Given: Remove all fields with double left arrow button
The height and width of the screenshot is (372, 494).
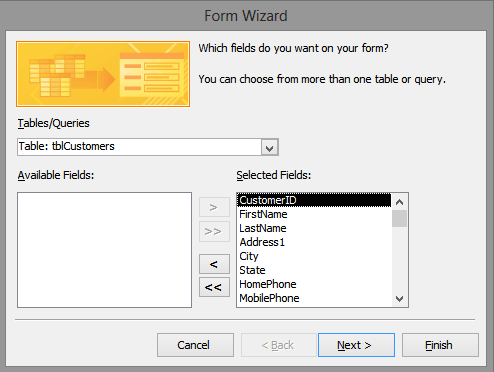Looking at the screenshot, I should click(x=214, y=287).
